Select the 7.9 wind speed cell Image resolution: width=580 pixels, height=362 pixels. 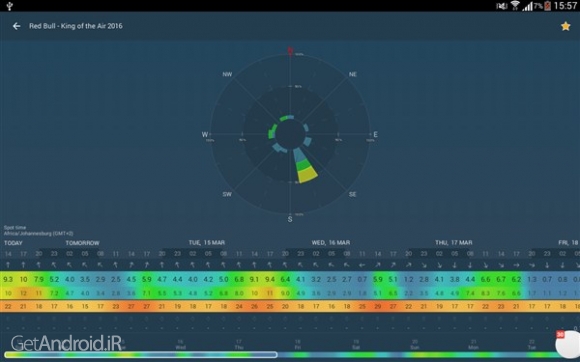tap(39, 279)
